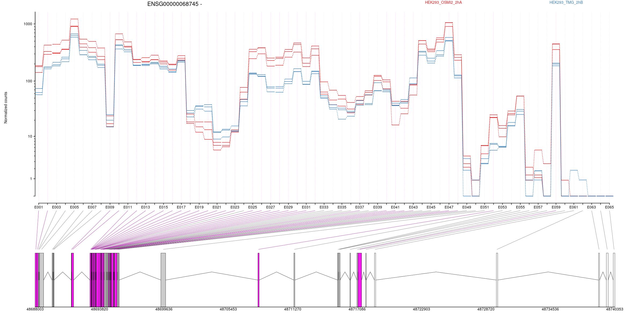Click exon label E051
644x322 pixels.
pyautogui.click(x=485, y=207)
